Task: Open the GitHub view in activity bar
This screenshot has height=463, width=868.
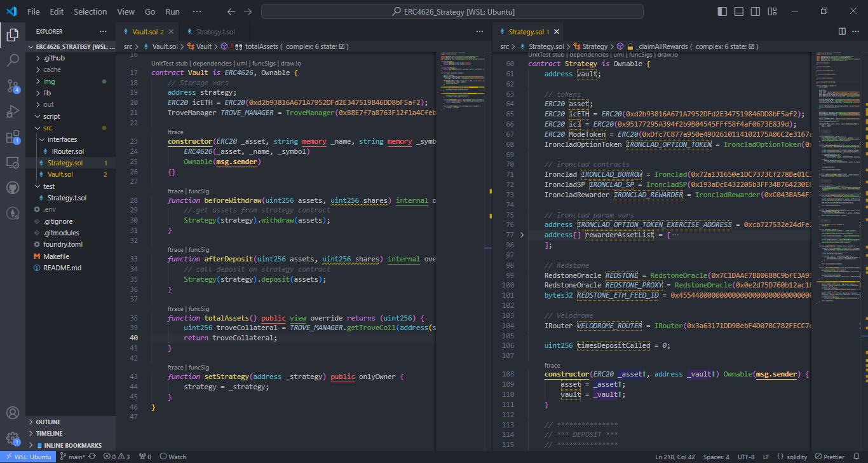Action: coord(13,188)
